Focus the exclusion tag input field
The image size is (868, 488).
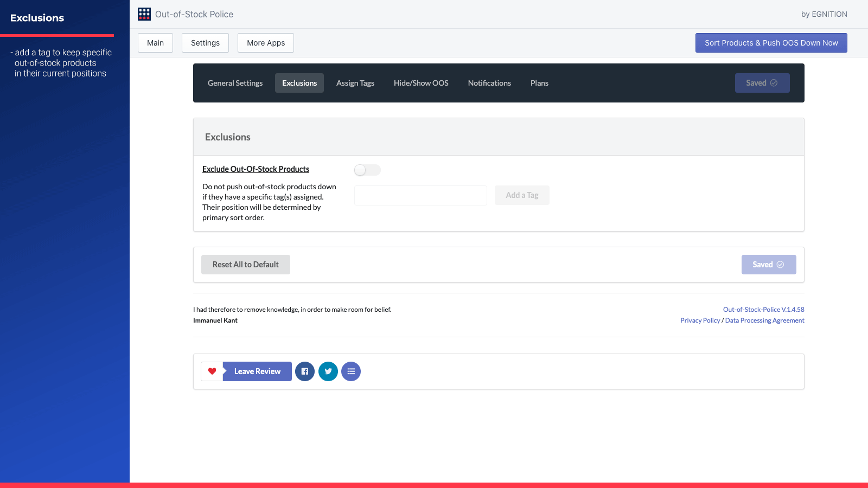tap(420, 195)
